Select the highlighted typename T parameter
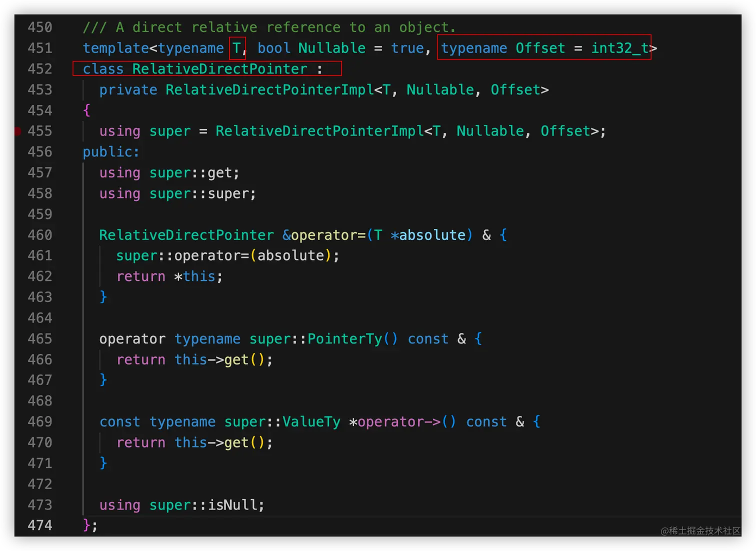The image size is (756, 551). point(236,48)
